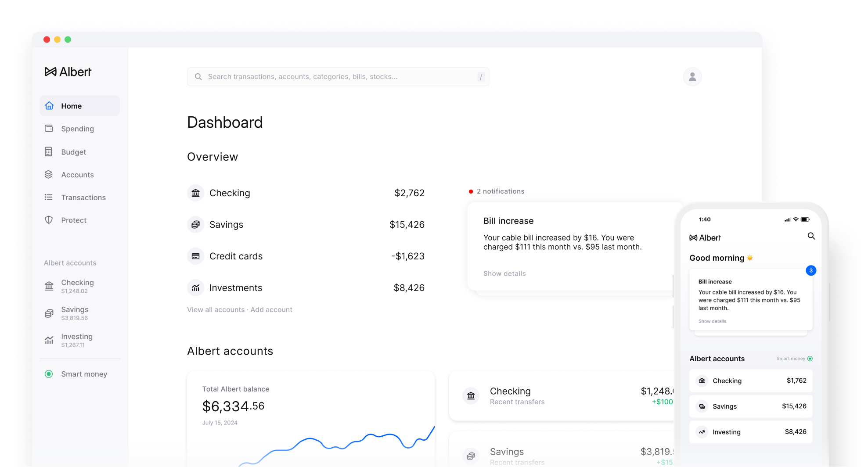The height and width of the screenshot is (467, 868).
Task: Open the Checking Recent transfers card
Action: tap(562, 396)
